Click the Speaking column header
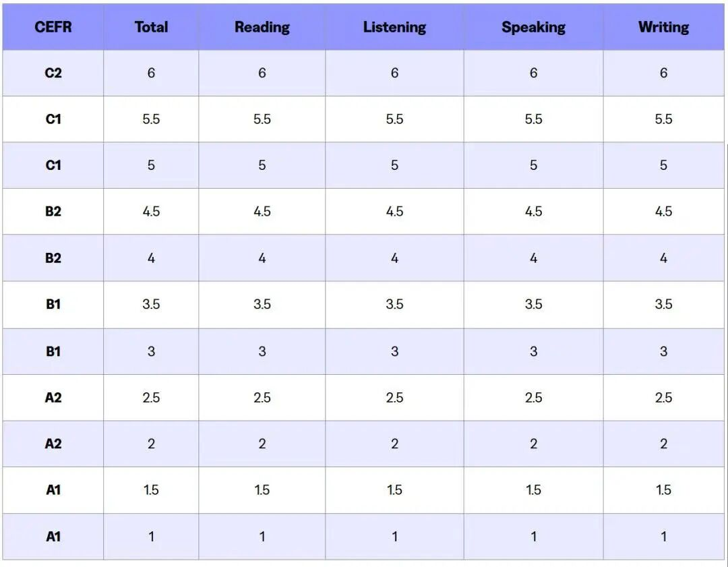 point(533,27)
